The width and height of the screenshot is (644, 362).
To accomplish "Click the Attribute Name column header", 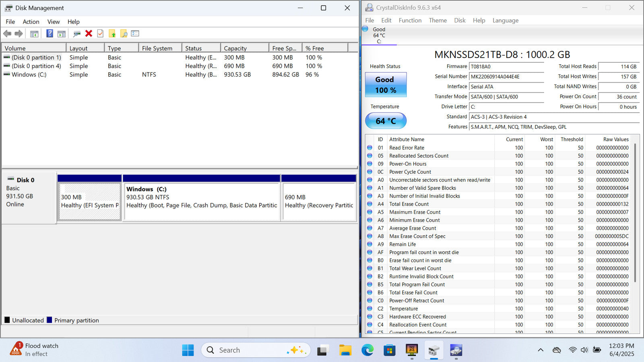I will [x=441, y=139].
